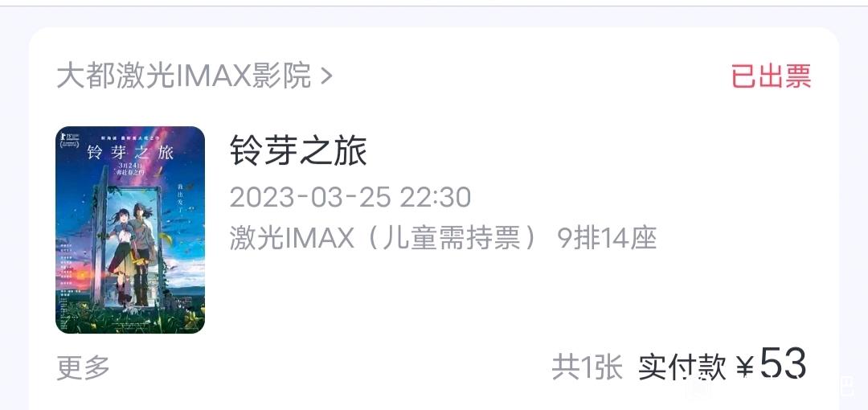Click the laurel festival logo on the poster

68,139
